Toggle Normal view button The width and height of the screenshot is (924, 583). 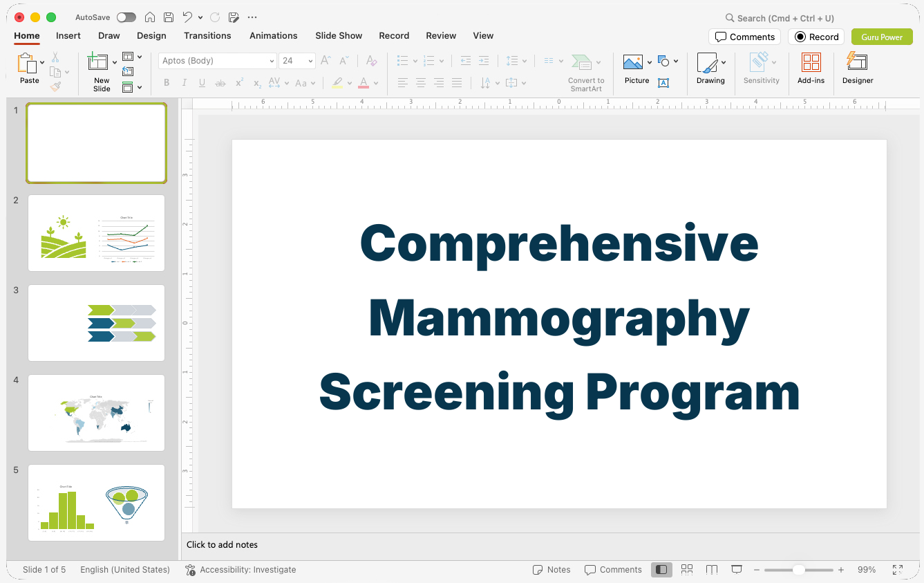662,569
